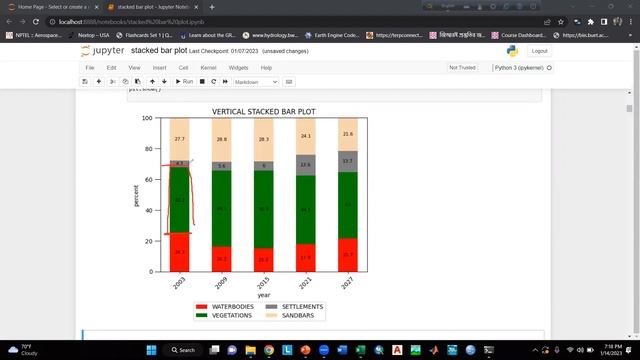Switch to stacked bar plot Jupyter tab
Image resolution: width=640 pixels, height=360 pixels.
pyautogui.click(x=152, y=7)
